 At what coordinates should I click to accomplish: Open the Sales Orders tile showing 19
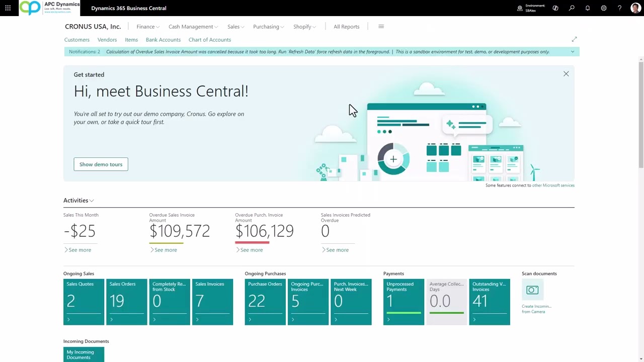127,302
